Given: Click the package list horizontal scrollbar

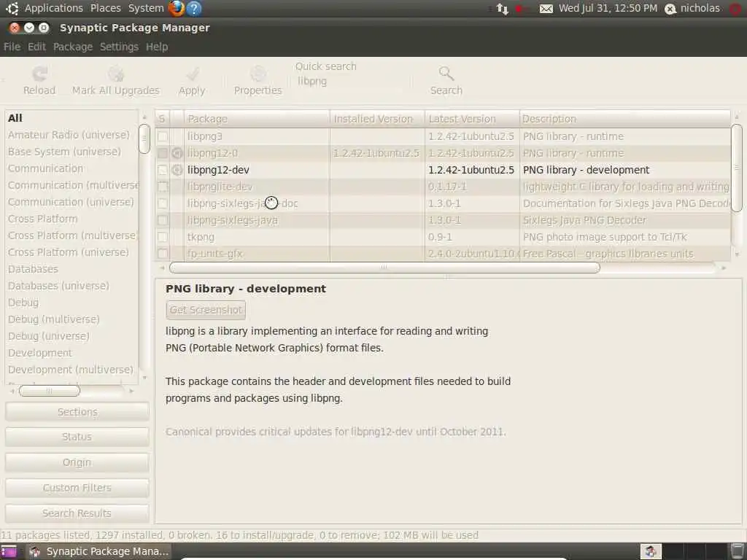Looking at the screenshot, I should (384, 268).
